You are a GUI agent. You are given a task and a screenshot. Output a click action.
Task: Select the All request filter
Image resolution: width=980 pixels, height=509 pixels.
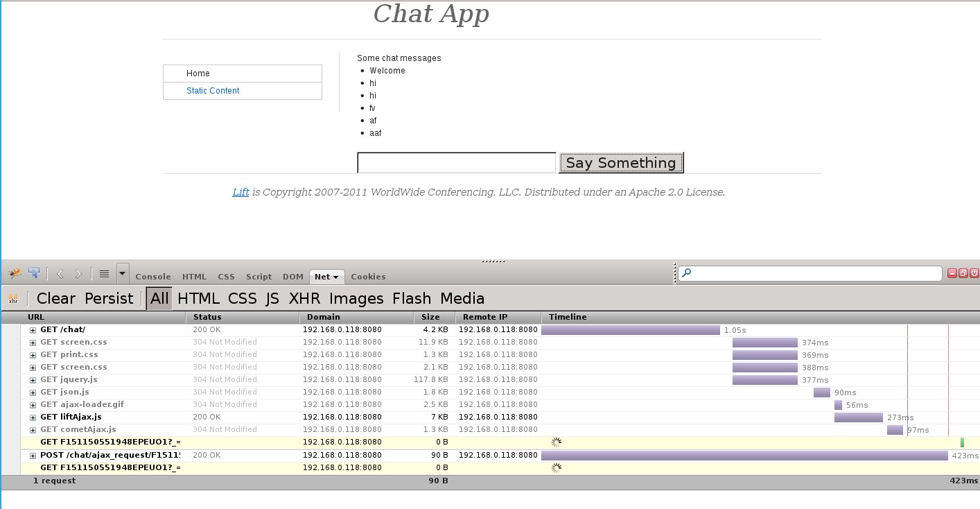tap(159, 299)
